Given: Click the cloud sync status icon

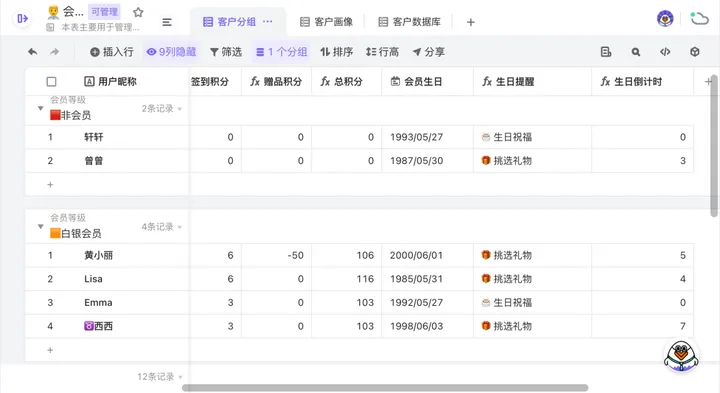Looking at the screenshot, I should click(x=699, y=19).
